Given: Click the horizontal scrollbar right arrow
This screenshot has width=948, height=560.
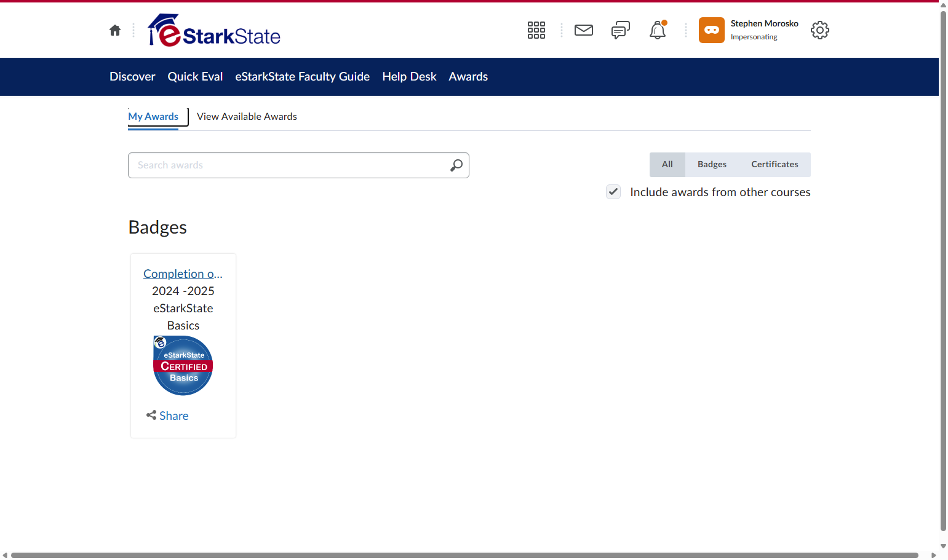Looking at the screenshot, I should click(x=933, y=555).
